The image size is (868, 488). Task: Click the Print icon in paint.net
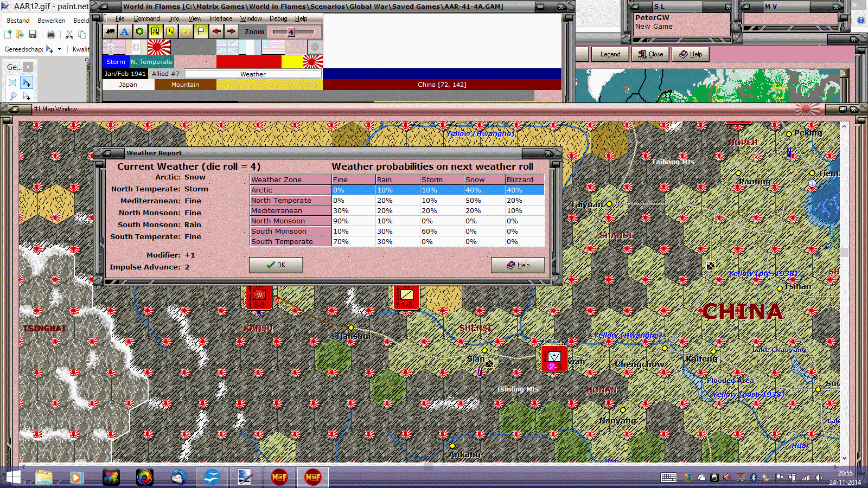(50, 35)
